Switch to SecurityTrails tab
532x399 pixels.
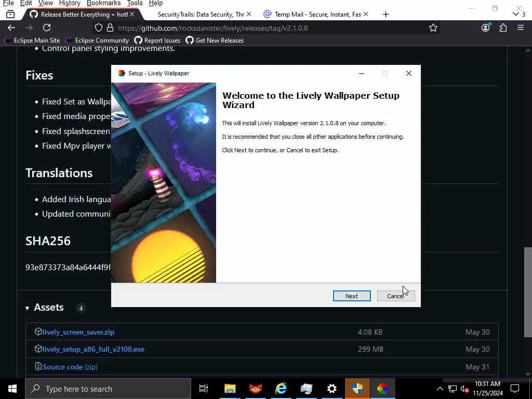(x=201, y=14)
